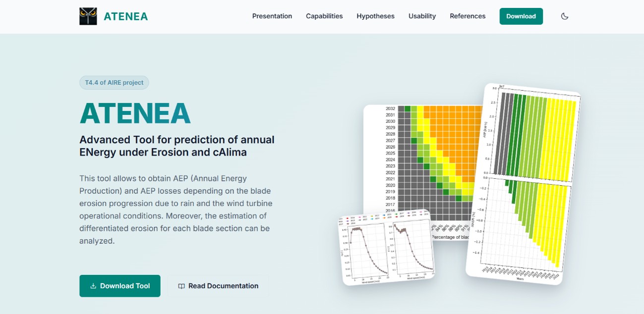The image size is (644, 314).
Task: Click the T4.4 of AIRE project badge
Action: [114, 83]
